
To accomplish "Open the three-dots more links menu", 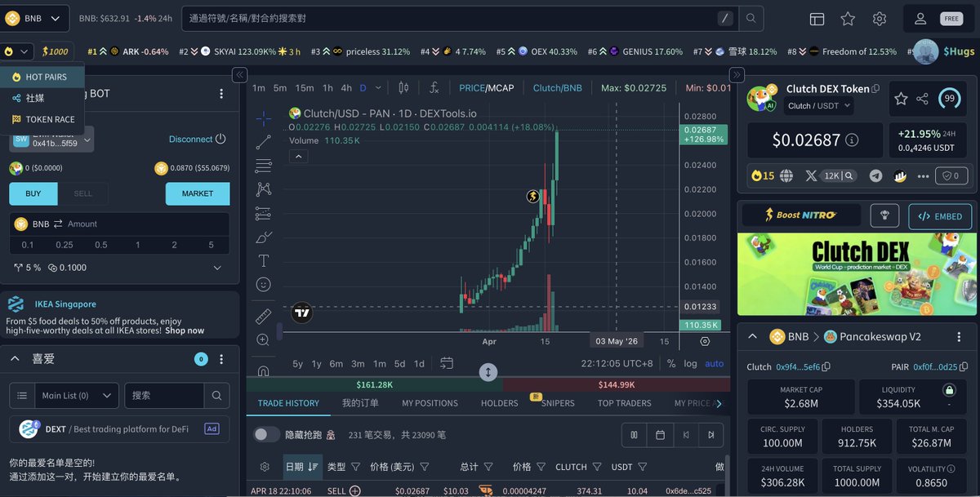I will tap(924, 175).
